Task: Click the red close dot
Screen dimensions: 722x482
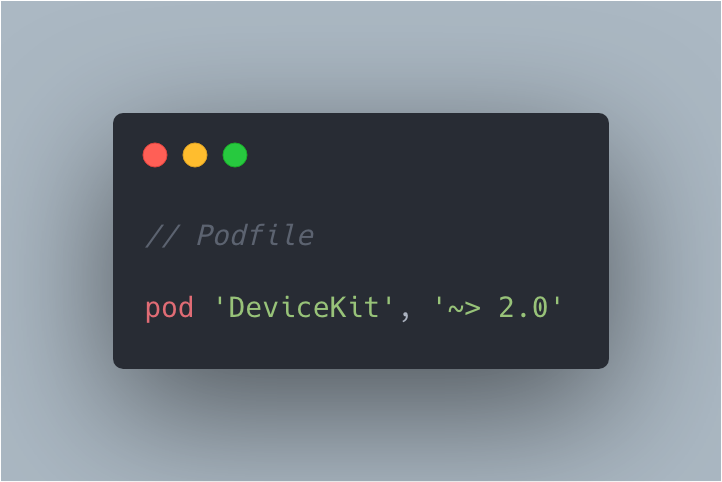Action: pos(155,155)
